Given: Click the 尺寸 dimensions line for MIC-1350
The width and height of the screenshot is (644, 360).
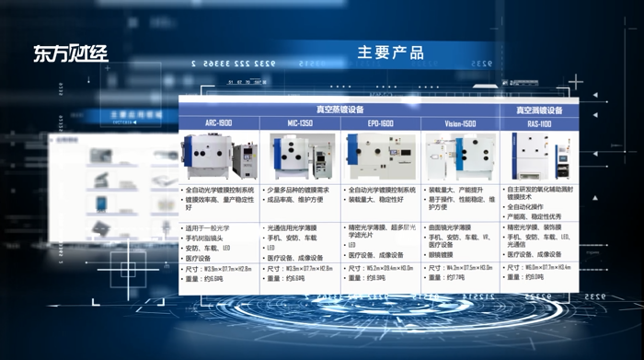Looking at the screenshot, I should click(x=300, y=268).
